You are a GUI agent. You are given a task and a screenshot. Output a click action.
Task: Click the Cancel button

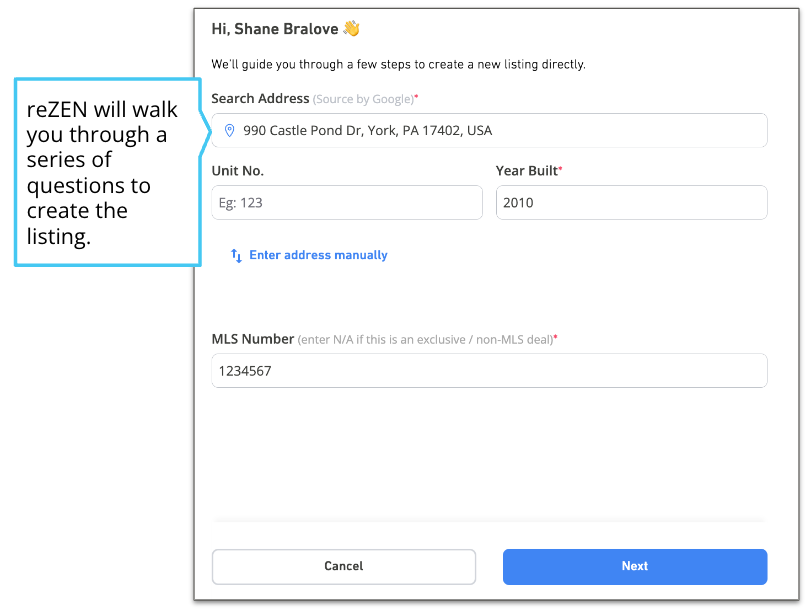pos(344,567)
